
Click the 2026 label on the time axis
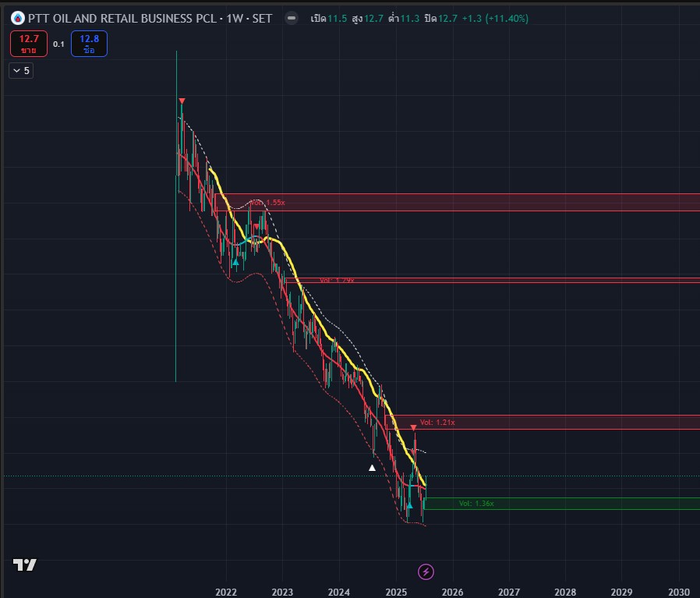click(x=452, y=593)
